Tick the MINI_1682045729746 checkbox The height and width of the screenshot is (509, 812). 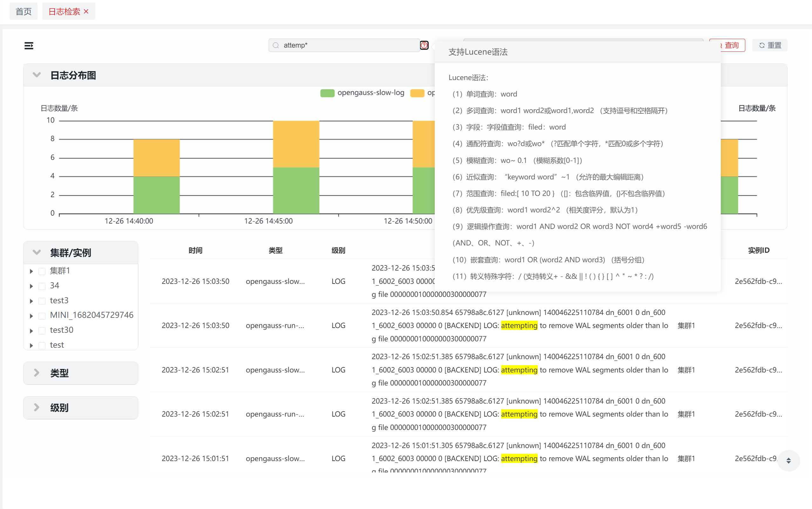[42, 316]
